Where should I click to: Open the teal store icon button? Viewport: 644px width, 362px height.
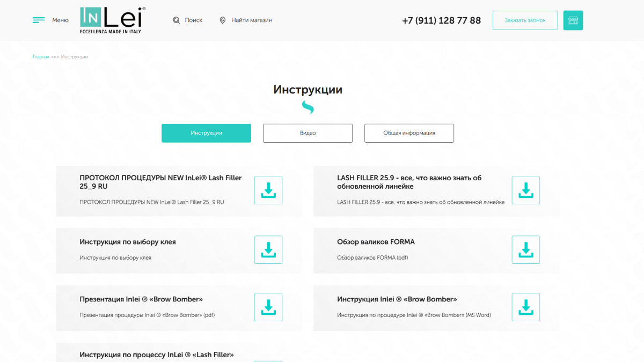coord(573,20)
